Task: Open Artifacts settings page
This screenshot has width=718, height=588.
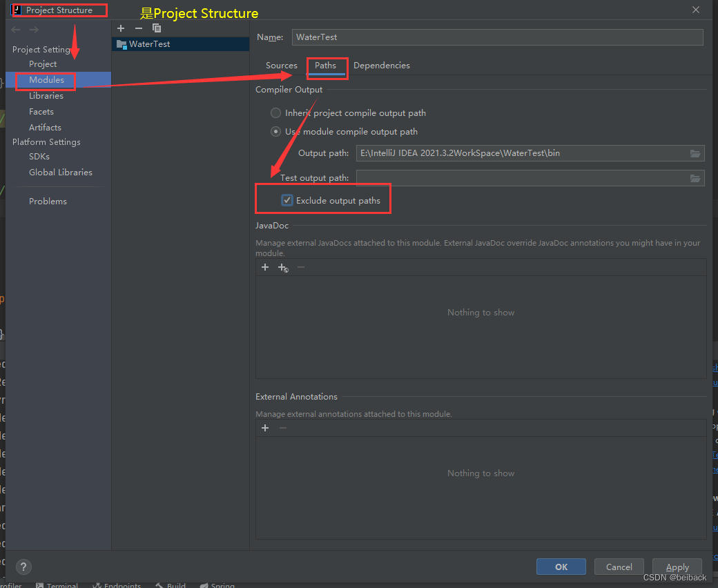Action: (45, 127)
